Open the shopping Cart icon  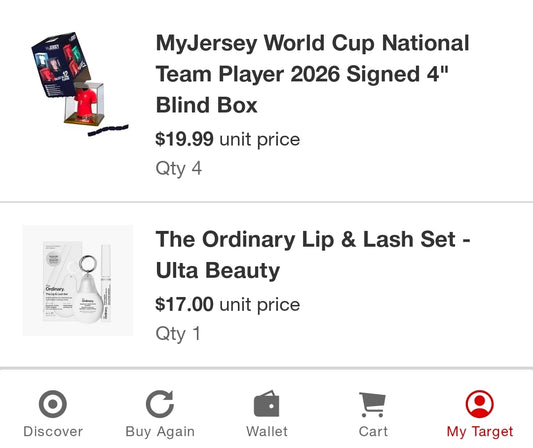coord(373,404)
